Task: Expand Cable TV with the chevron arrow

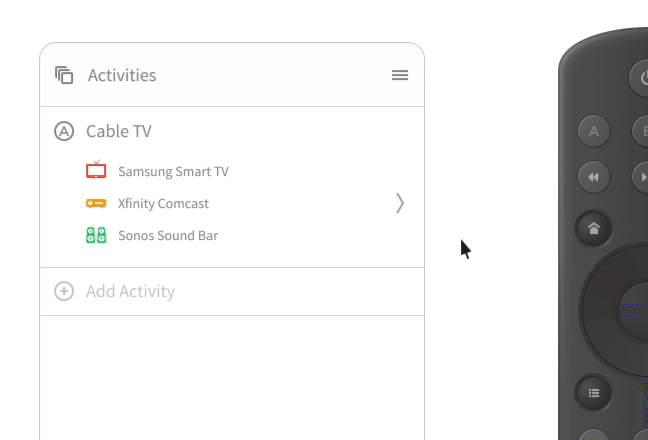Action: click(x=400, y=203)
